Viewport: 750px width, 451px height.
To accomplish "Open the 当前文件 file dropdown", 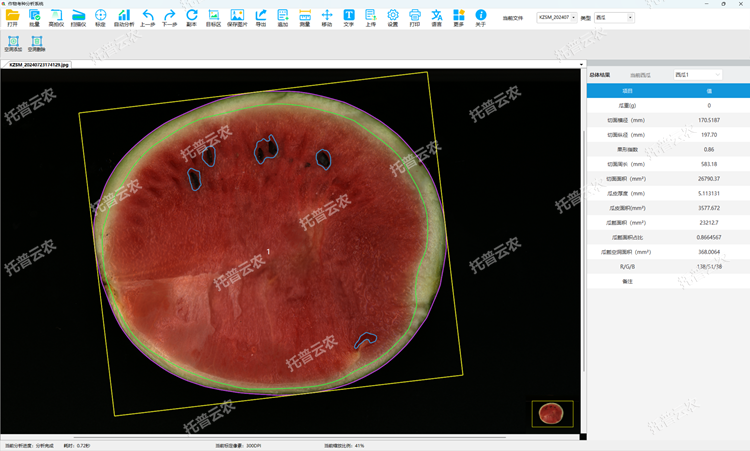I will (x=556, y=18).
